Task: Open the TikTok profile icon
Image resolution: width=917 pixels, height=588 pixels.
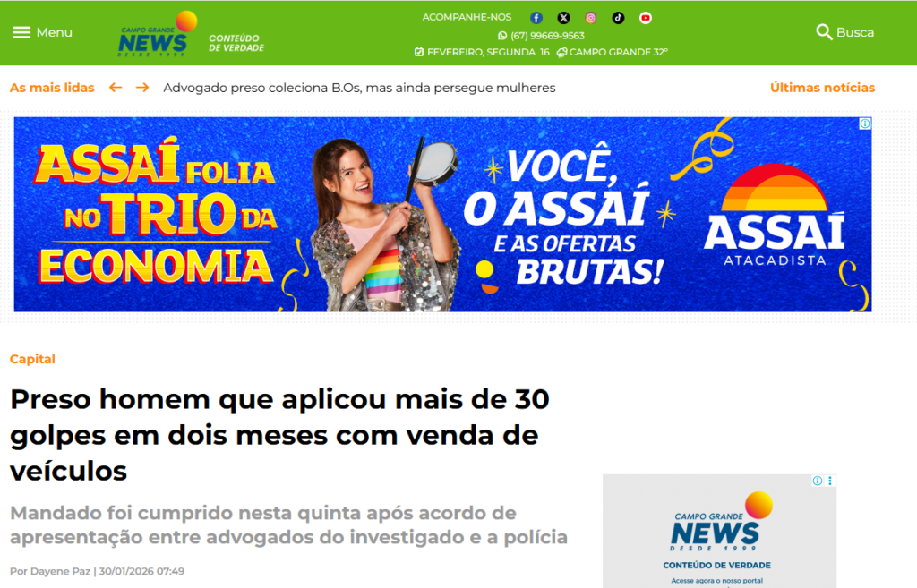Action: point(618,18)
